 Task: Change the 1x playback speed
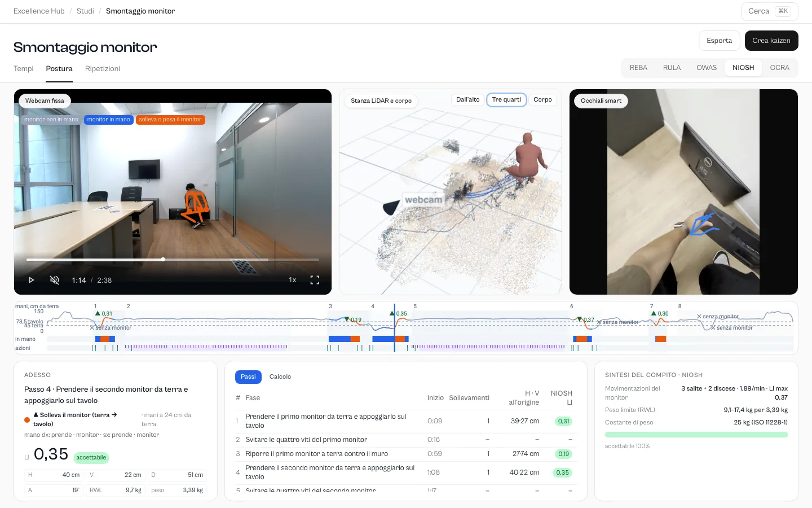click(x=293, y=280)
